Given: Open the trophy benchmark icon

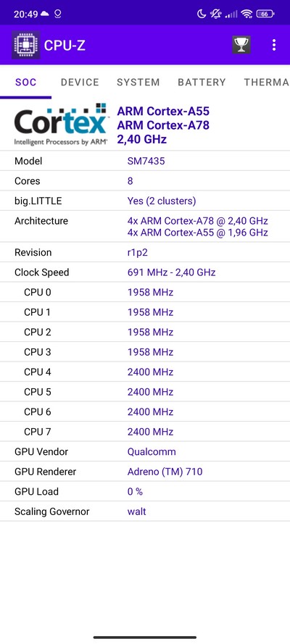Looking at the screenshot, I should pos(241,45).
